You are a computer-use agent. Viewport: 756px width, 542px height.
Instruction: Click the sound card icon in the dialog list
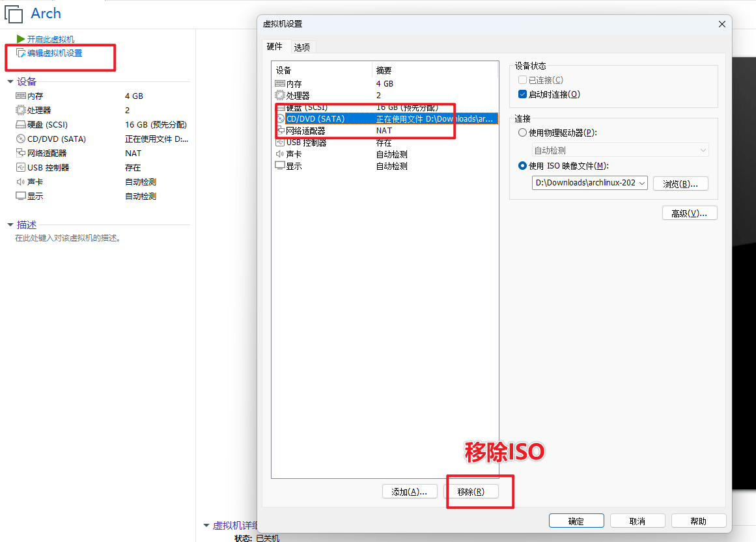pyautogui.click(x=280, y=154)
